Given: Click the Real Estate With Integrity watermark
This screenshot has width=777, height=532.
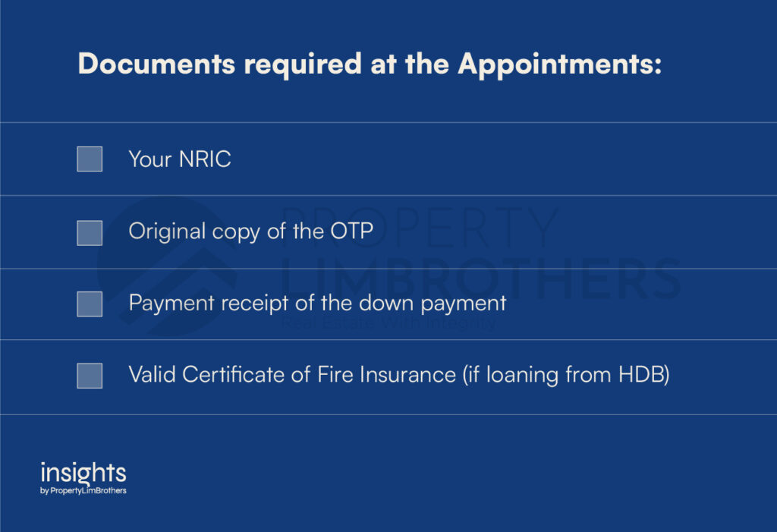Looking at the screenshot, I should pyautogui.click(x=389, y=323).
